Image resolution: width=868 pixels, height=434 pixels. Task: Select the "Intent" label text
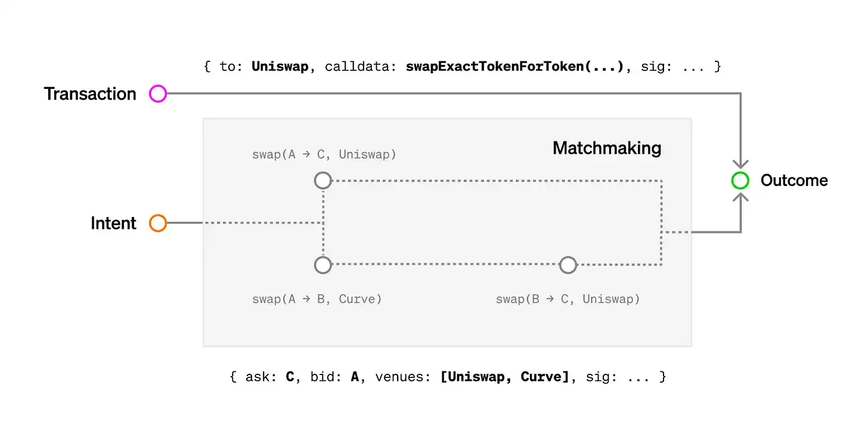[113, 224]
